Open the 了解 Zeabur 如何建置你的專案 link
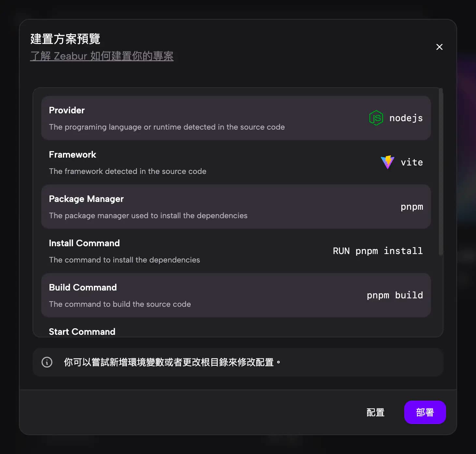Viewport: 476px width, 454px height. click(102, 56)
